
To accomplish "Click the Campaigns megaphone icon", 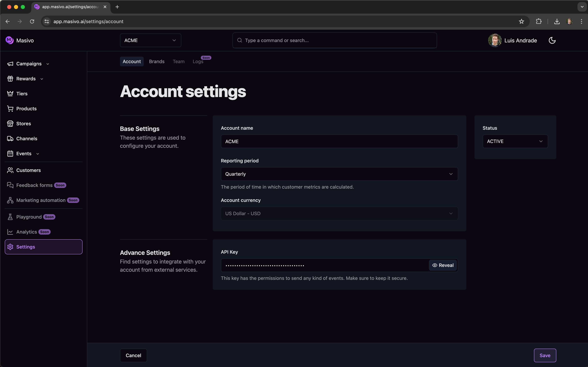I will pyautogui.click(x=10, y=64).
